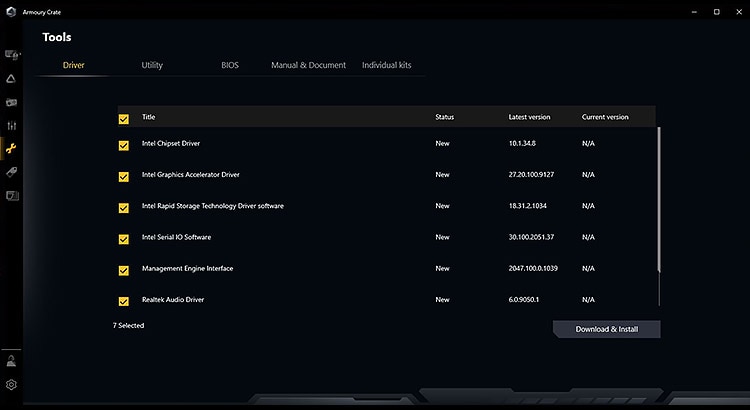This screenshot has height=410, width=750.
Task: Select the Tools wrench icon
Action: (x=11, y=149)
